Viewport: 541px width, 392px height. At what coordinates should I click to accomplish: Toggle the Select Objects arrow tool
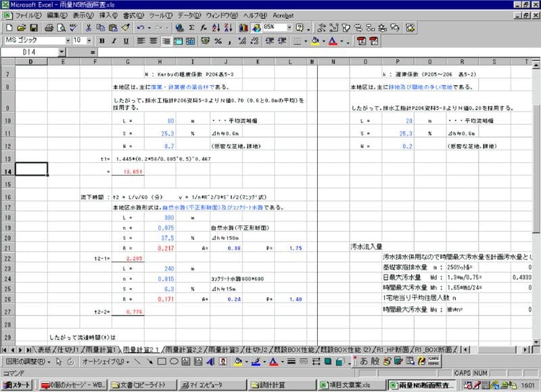click(x=59, y=362)
